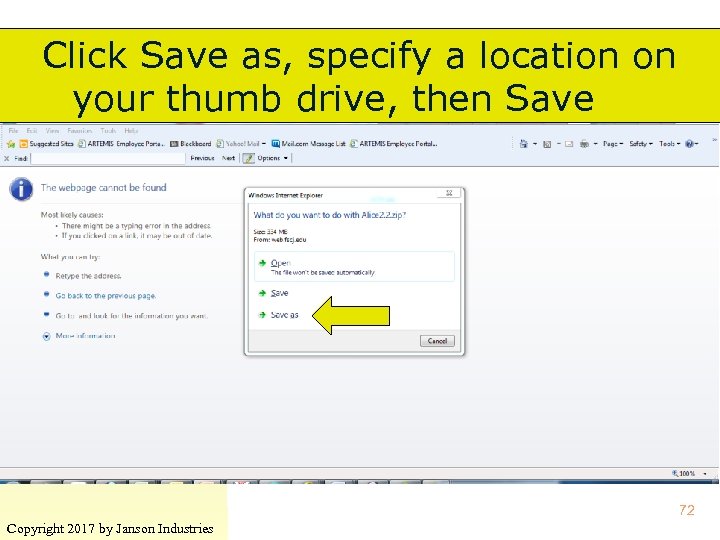Open the Favorites menu
The image size is (720, 540).
click(79, 131)
